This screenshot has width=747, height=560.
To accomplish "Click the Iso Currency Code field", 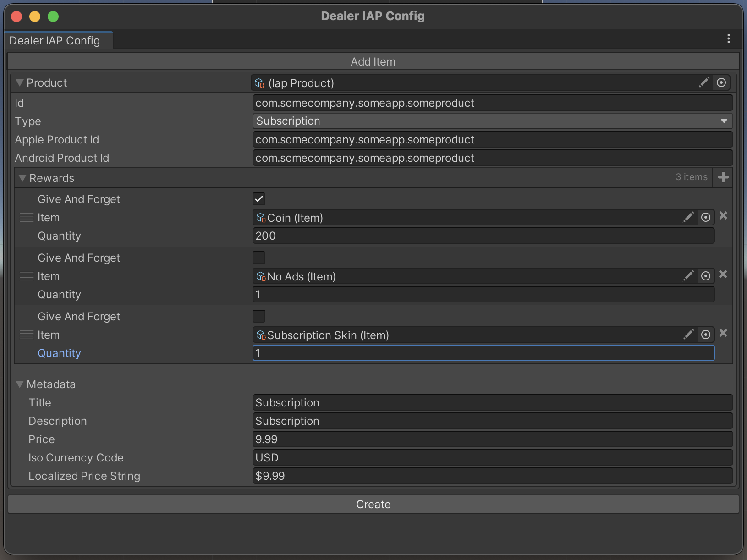I will click(x=492, y=457).
